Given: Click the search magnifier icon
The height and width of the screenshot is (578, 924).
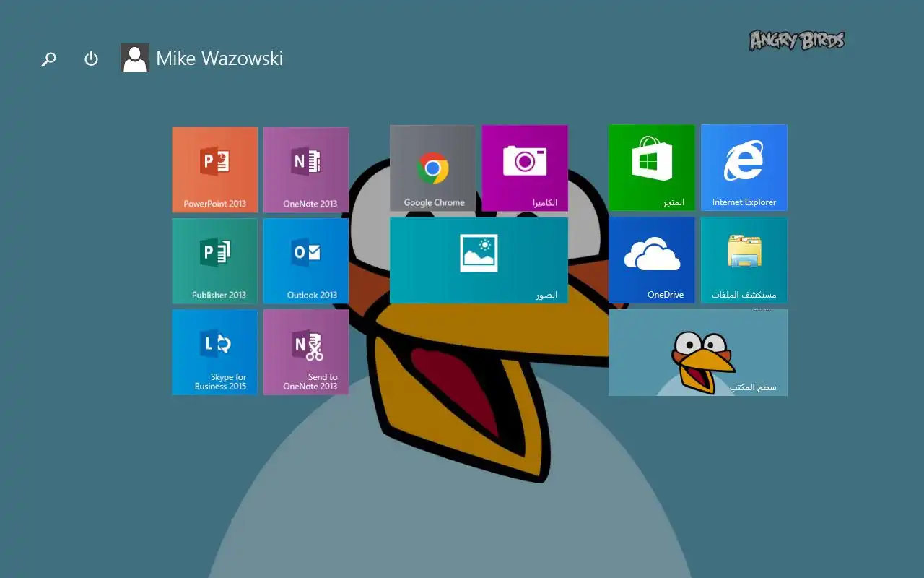Looking at the screenshot, I should tap(48, 59).
